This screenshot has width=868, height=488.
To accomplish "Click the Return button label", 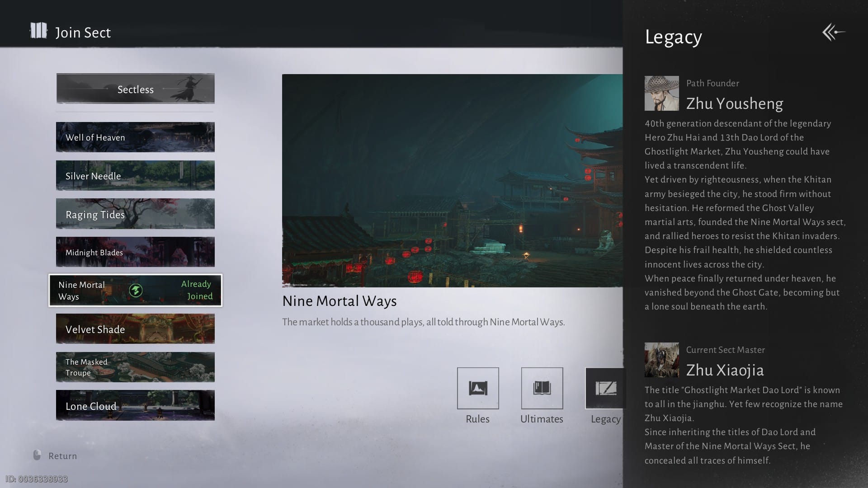I will click(x=63, y=456).
